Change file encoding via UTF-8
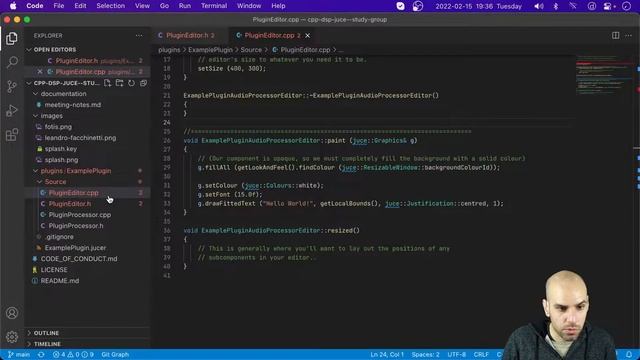The image size is (640, 360). [x=456, y=354]
